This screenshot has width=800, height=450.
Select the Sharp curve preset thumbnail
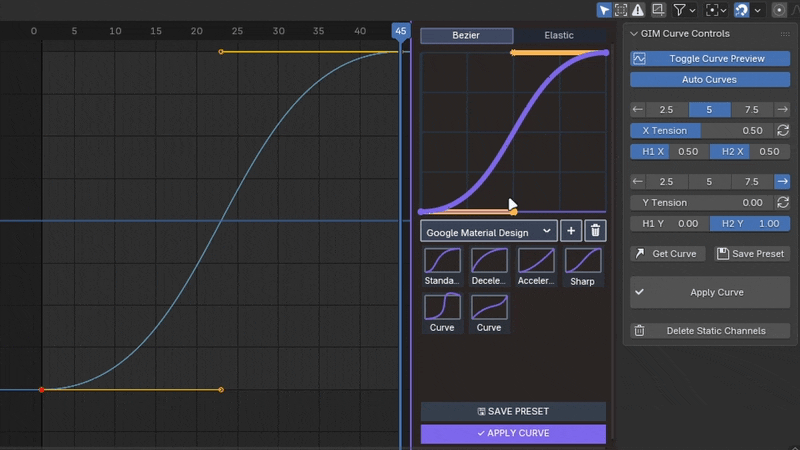[583, 266]
